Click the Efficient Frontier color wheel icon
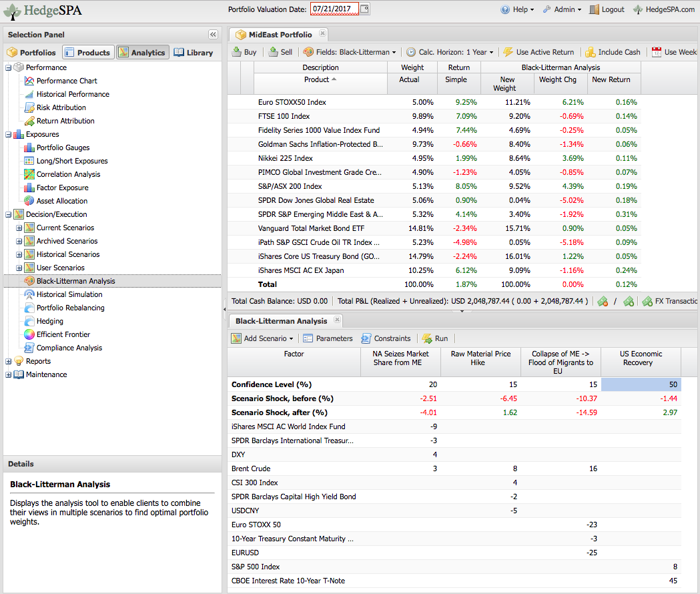The height and width of the screenshot is (594, 700). tap(29, 334)
